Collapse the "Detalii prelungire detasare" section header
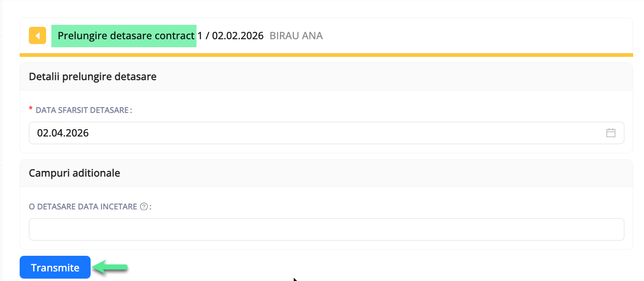 tap(93, 76)
